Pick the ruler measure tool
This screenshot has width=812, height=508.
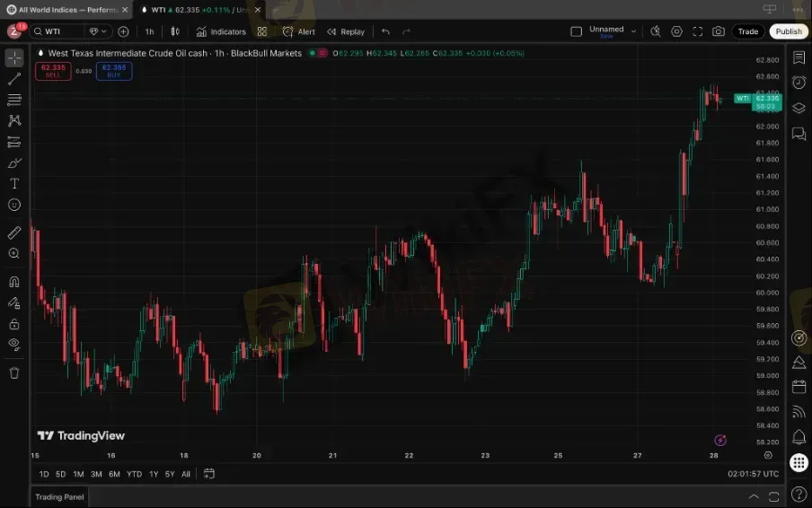(x=14, y=232)
